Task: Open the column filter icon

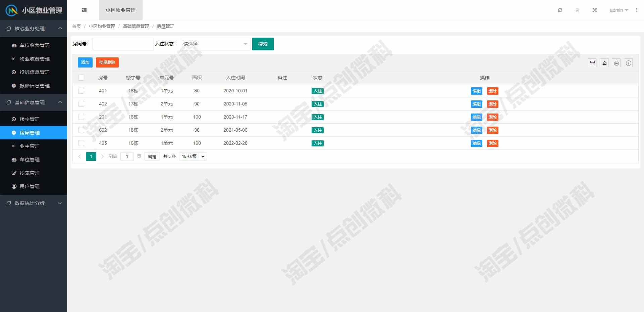Action: [x=592, y=63]
